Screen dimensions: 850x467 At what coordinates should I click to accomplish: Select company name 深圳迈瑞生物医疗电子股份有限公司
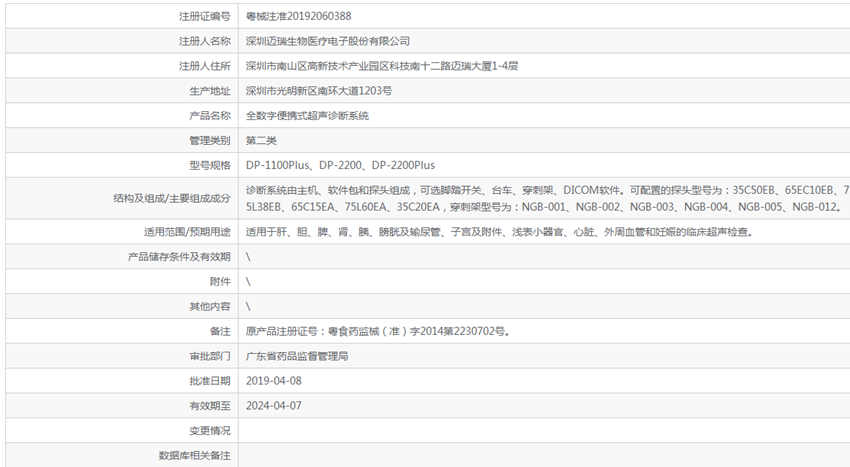point(328,41)
